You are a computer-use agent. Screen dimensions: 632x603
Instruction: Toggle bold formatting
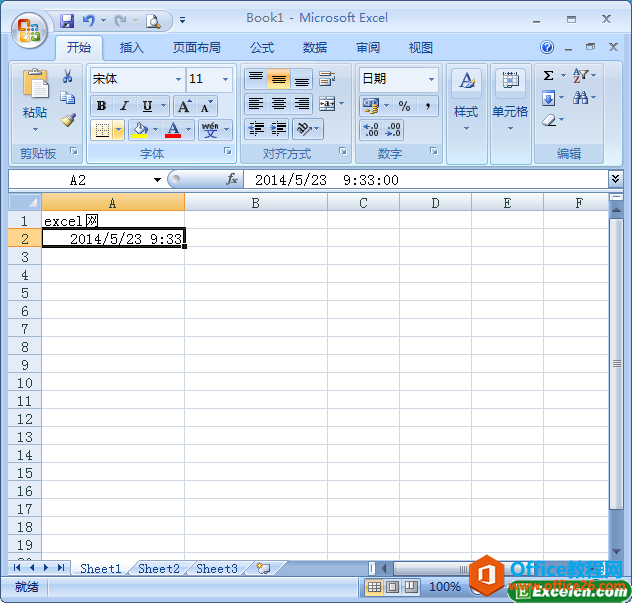(x=102, y=106)
